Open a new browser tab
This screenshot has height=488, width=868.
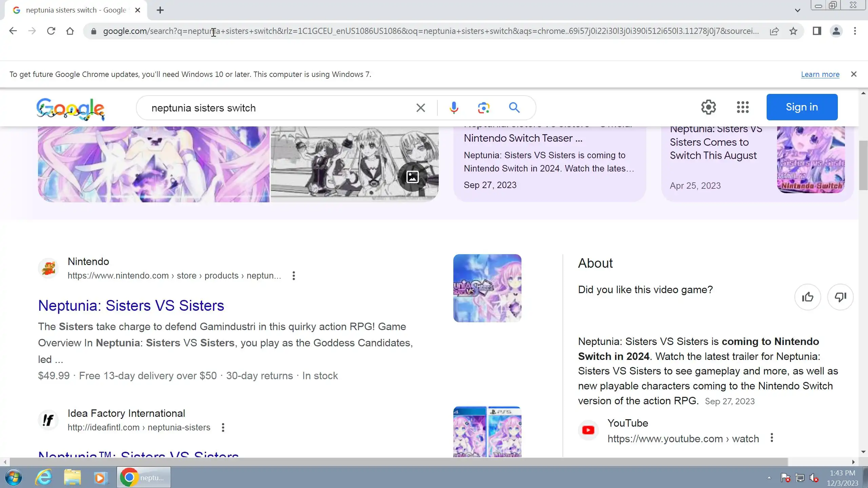click(x=160, y=10)
